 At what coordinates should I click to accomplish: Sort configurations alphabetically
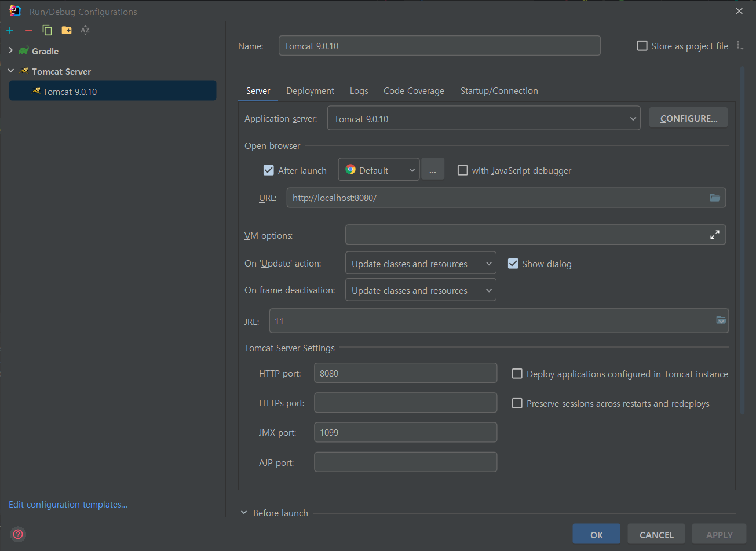85,30
